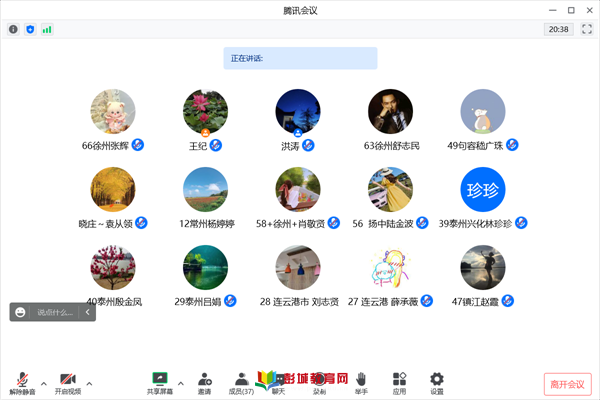This screenshot has height=400, width=600.
Task: Unmute microphone with 解除静音
Action: (x=23, y=383)
